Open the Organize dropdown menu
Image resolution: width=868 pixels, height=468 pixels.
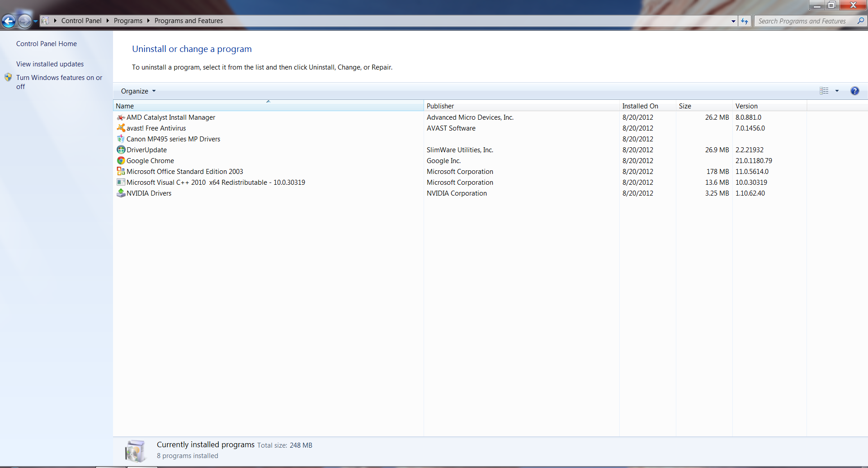coord(138,91)
